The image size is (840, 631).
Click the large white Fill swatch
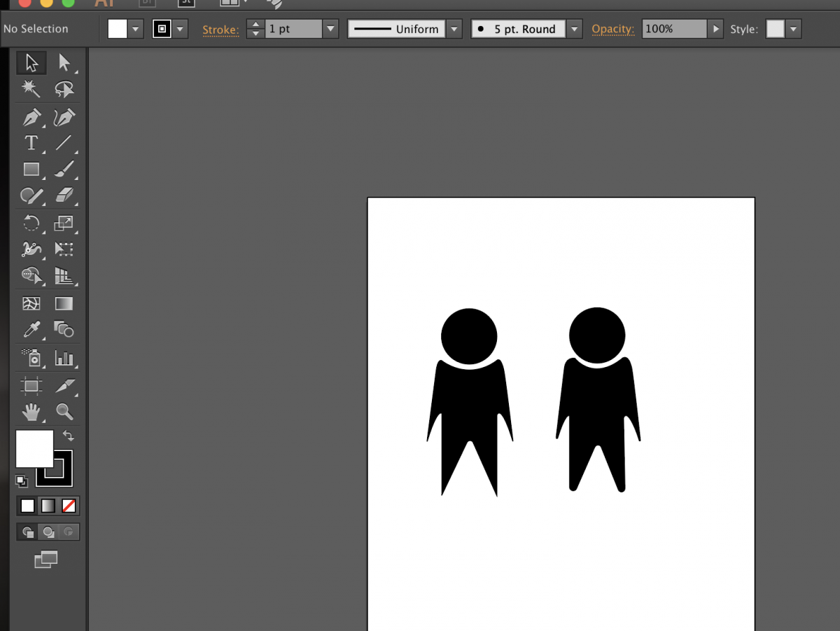click(x=34, y=448)
